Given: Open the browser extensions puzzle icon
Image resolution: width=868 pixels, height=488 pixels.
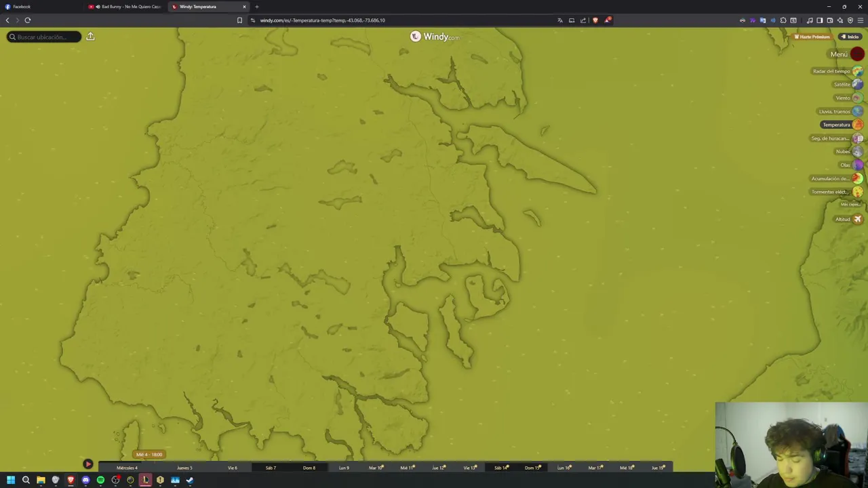Looking at the screenshot, I should [x=783, y=20].
